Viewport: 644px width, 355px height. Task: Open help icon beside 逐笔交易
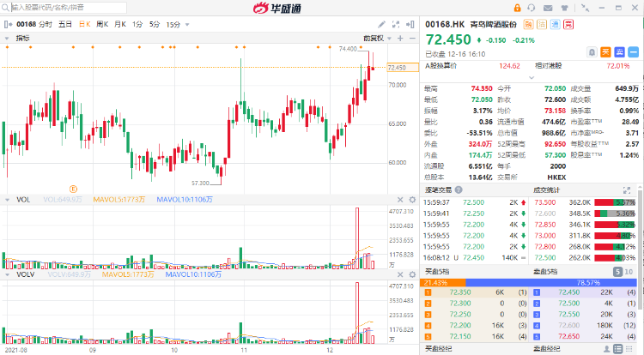click(x=459, y=190)
